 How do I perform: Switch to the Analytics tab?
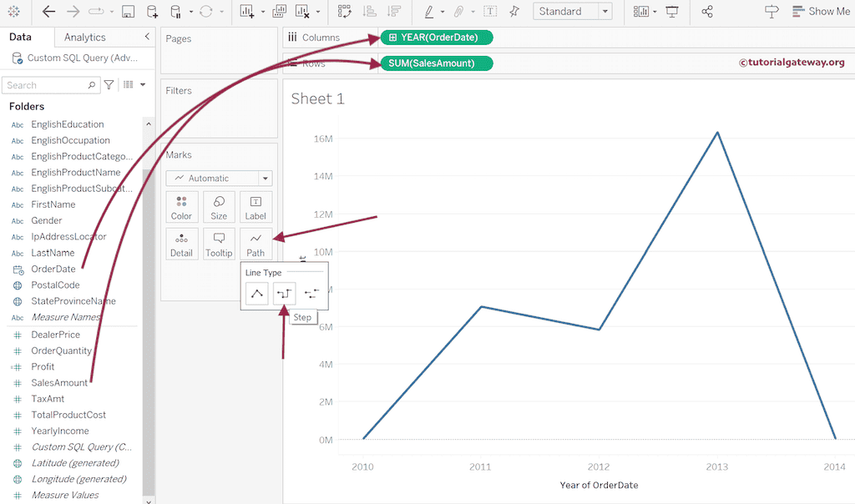(x=84, y=38)
